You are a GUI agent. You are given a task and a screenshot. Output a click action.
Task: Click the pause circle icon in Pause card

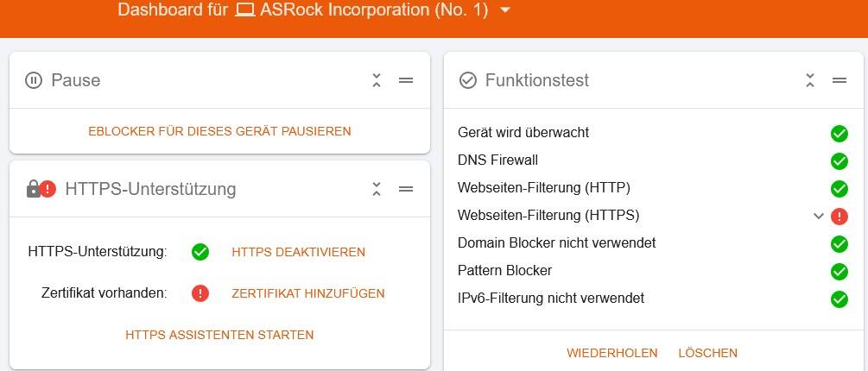(34, 80)
